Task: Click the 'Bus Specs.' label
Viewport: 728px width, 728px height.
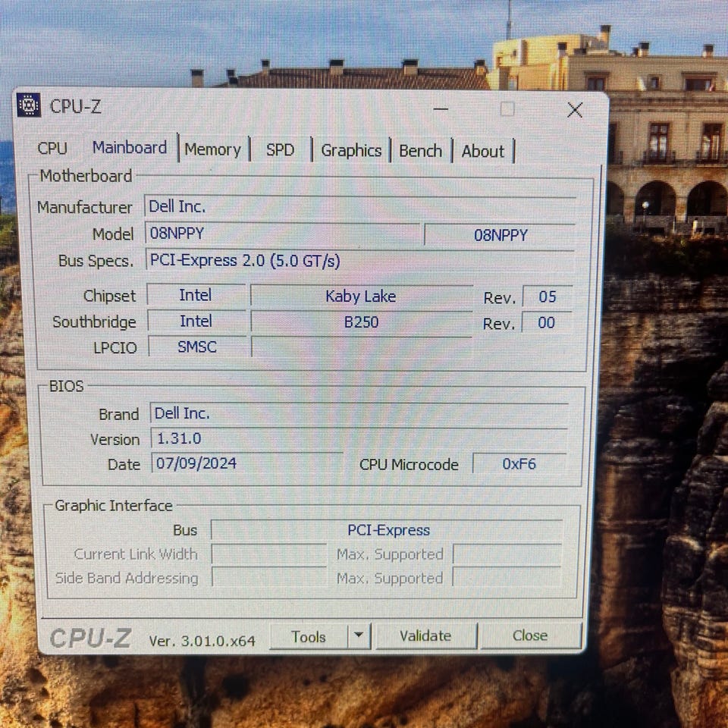Action: (x=96, y=261)
